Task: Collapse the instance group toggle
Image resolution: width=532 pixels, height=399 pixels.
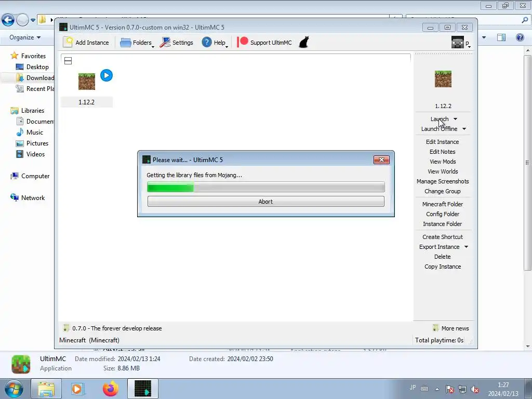Action: pos(68,61)
